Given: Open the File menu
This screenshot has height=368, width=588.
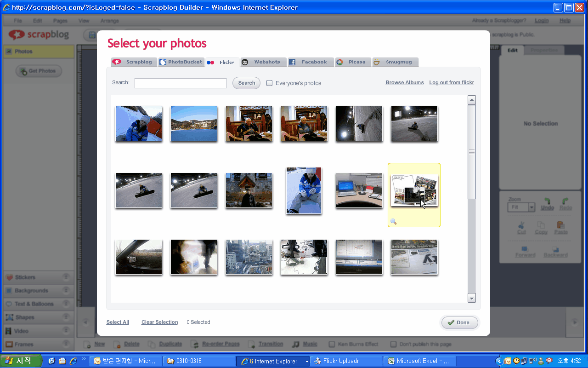Looking at the screenshot, I should [x=17, y=21].
